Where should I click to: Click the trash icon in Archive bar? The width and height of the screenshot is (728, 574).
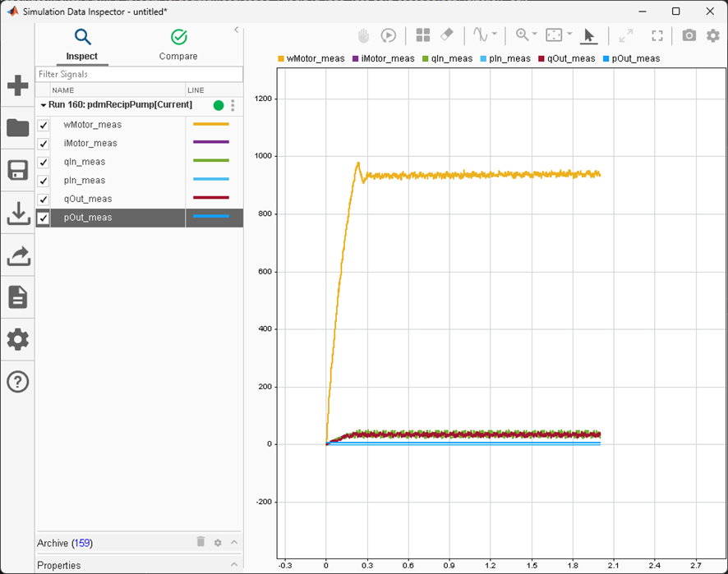click(x=200, y=541)
